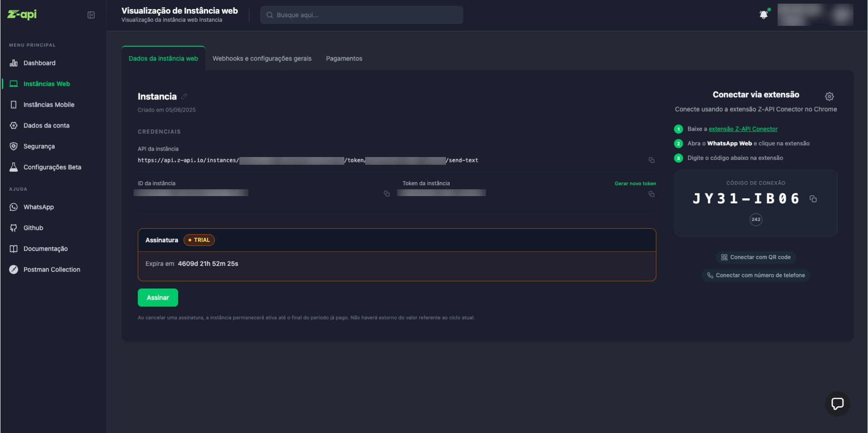Open the chat support bubble
Image resolution: width=868 pixels, height=433 pixels.
pos(837,403)
